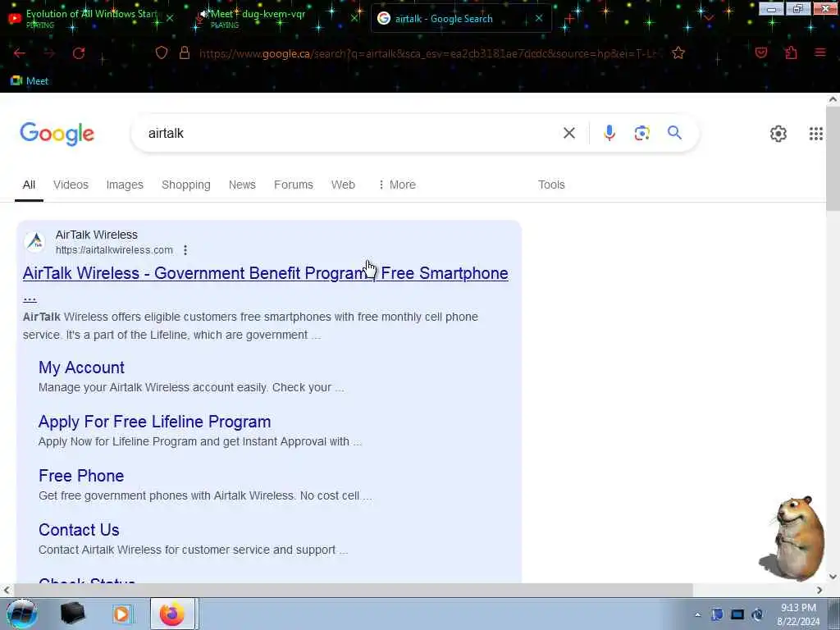Open the extensions puzzle icon

[x=791, y=52]
